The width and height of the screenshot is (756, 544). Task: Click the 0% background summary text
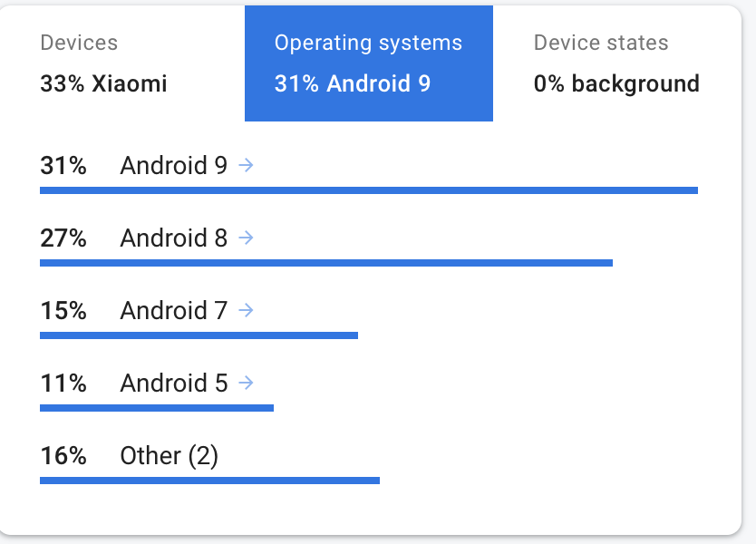(616, 83)
